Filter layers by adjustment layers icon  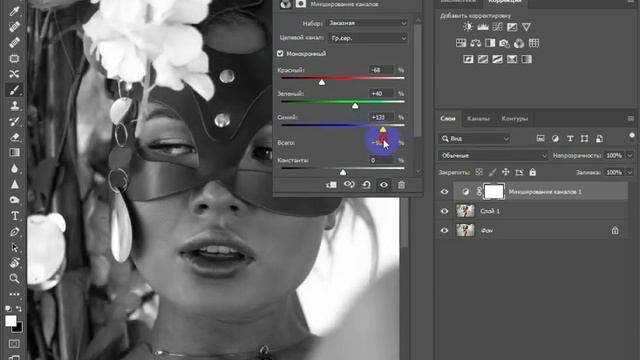pos(555,139)
